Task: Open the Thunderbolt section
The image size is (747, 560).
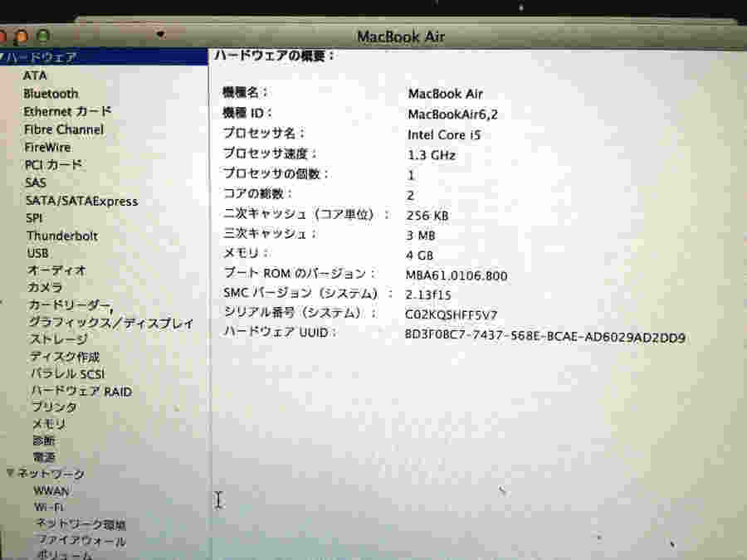Action: [61, 236]
